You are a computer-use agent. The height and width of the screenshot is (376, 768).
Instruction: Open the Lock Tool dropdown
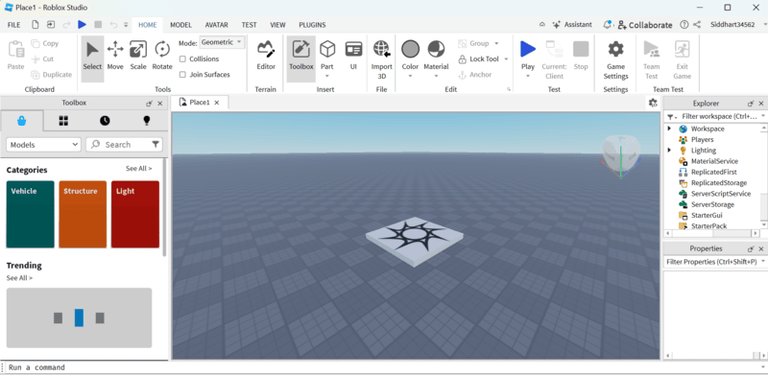tap(506, 59)
